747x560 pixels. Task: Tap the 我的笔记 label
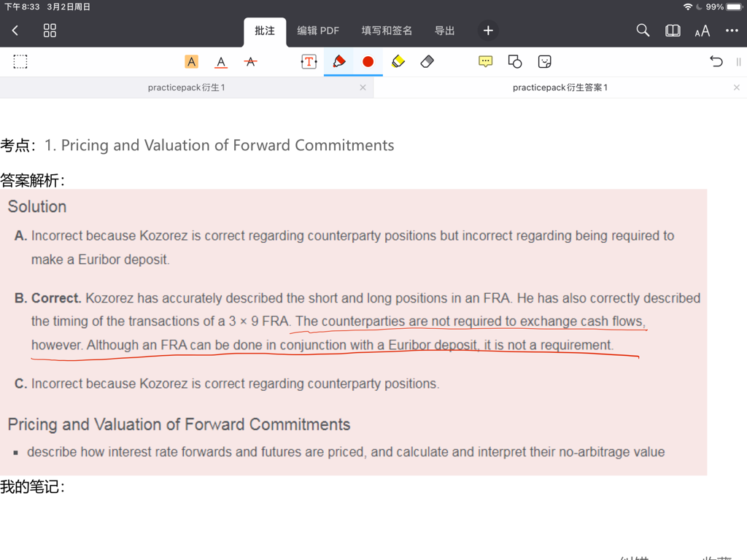click(x=32, y=486)
